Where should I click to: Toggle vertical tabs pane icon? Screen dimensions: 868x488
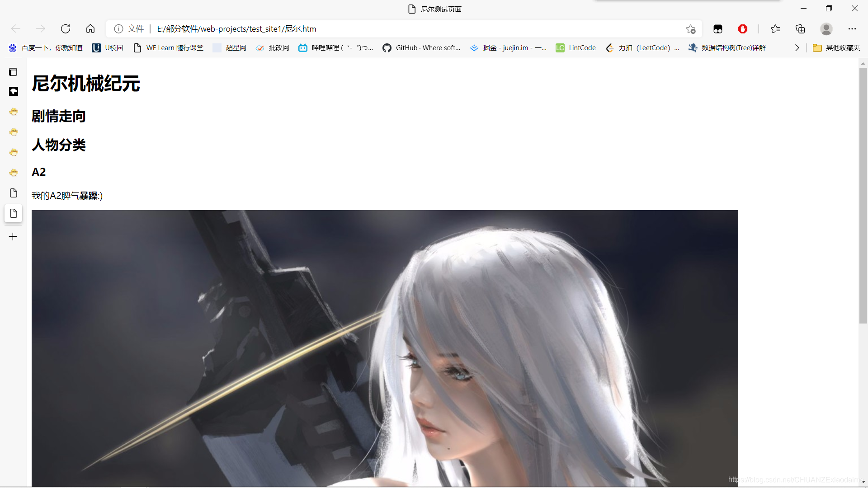point(13,72)
